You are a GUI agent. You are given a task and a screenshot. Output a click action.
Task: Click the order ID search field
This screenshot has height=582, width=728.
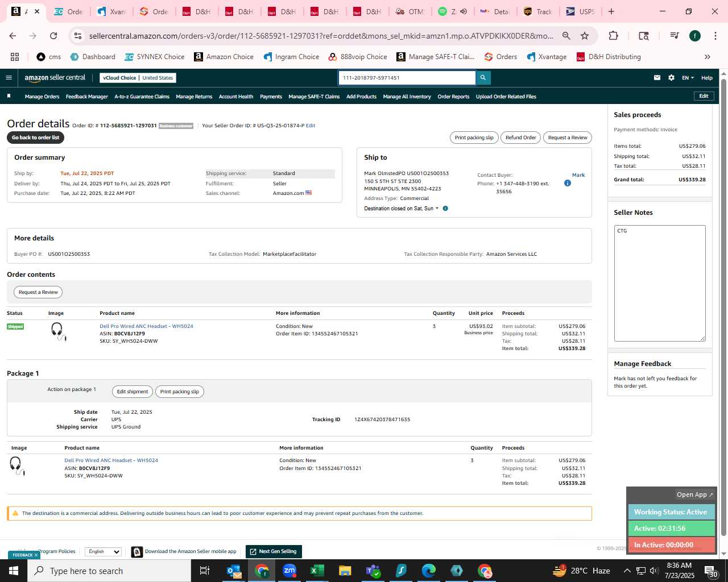[407, 78]
